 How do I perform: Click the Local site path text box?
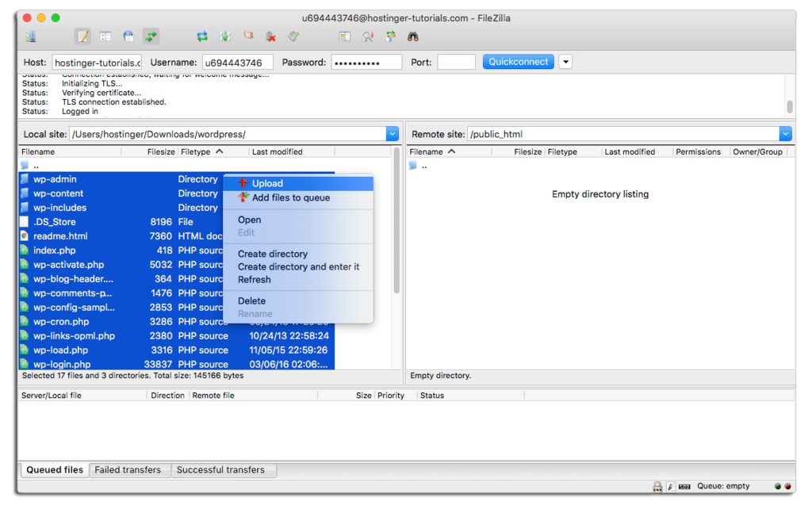[x=228, y=134]
